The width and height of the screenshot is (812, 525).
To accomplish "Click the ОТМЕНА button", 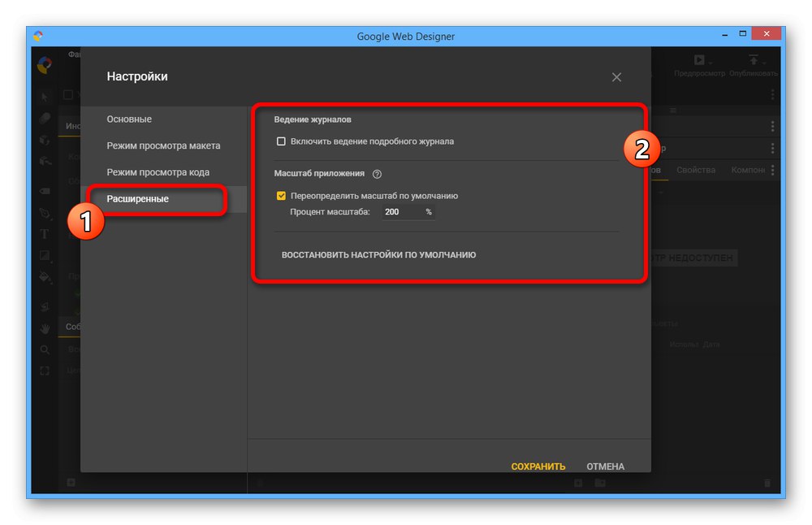I will [x=606, y=466].
